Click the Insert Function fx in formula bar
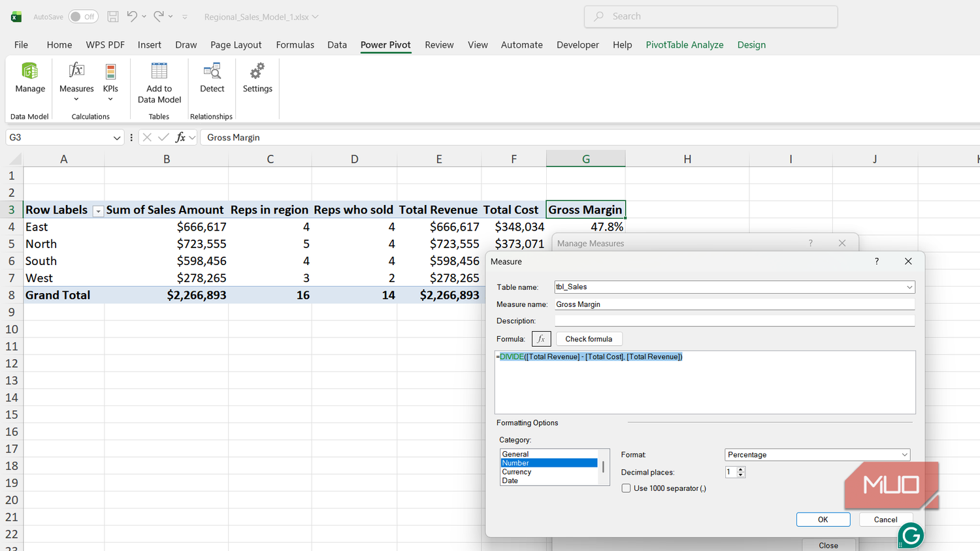The width and height of the screenshot is (980, 551). pyautogui.click(x=180, y=137)
